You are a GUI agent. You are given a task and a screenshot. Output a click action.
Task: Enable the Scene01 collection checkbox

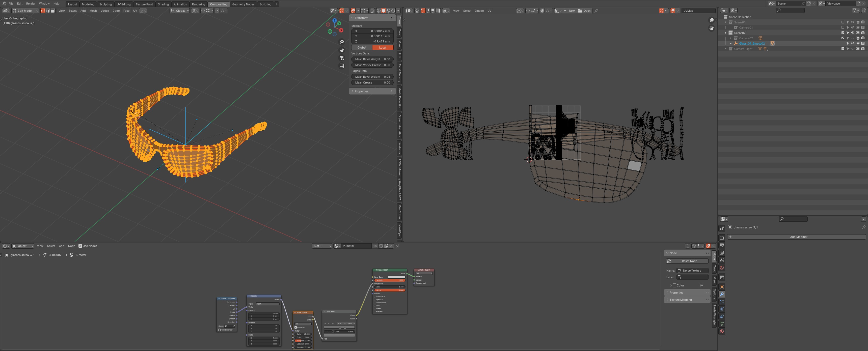[843, 22]
